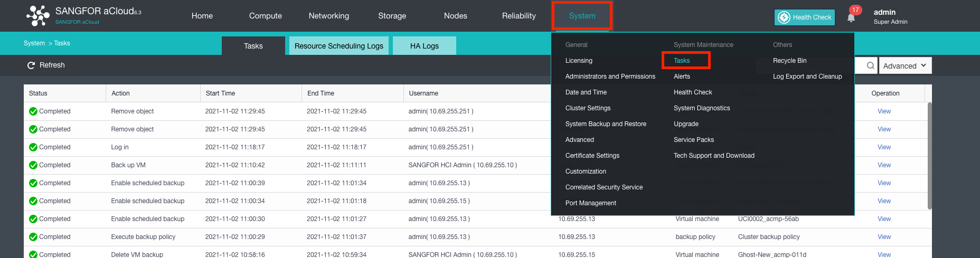Image resolution: width=980 pixels, height=258 pixels.
Task: Open Correlated Security Service entry
Action: tap(604, 187)
